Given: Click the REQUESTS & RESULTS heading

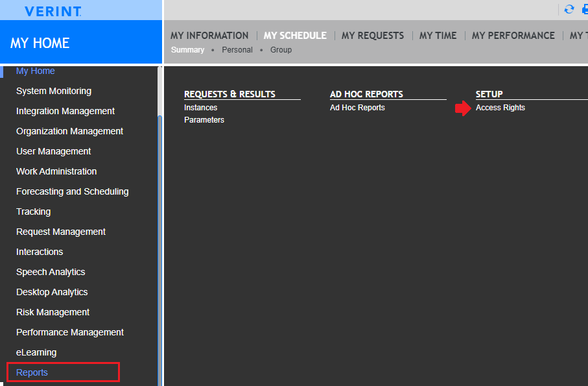Looking at the screenshot, I should coord(229,94).
